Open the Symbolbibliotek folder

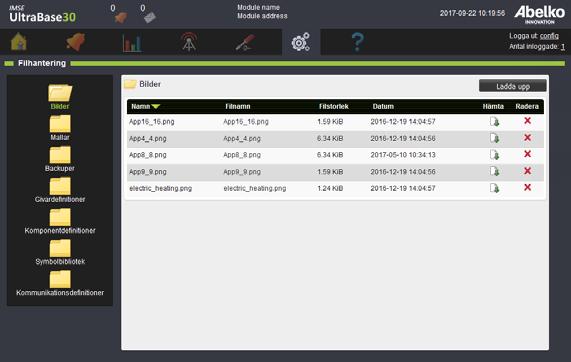point(60,252)
